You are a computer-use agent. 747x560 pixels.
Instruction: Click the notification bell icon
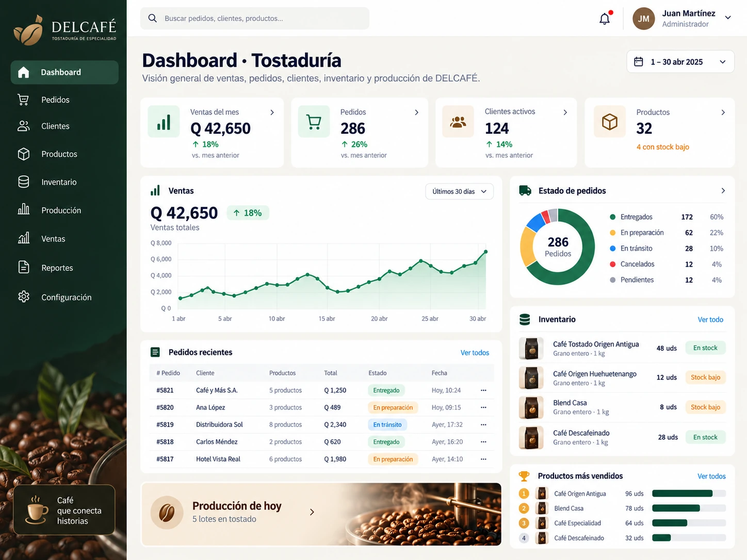(605, 19)
